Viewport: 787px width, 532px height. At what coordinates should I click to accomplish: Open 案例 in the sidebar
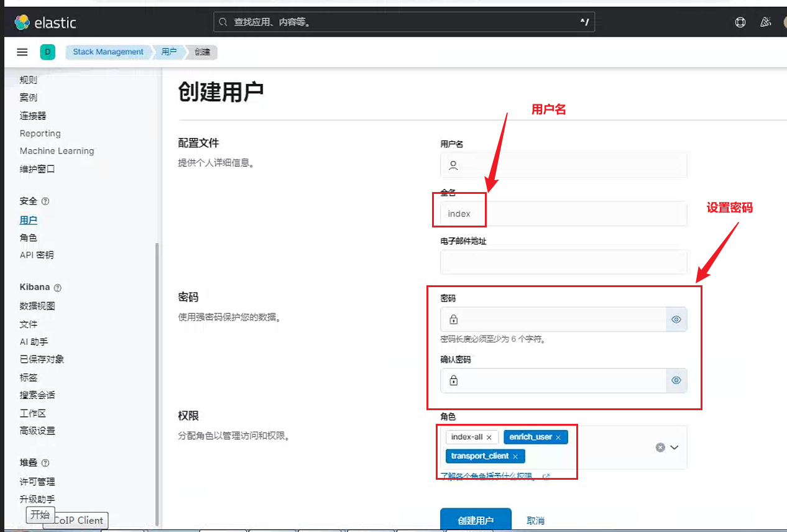(29, 98)
